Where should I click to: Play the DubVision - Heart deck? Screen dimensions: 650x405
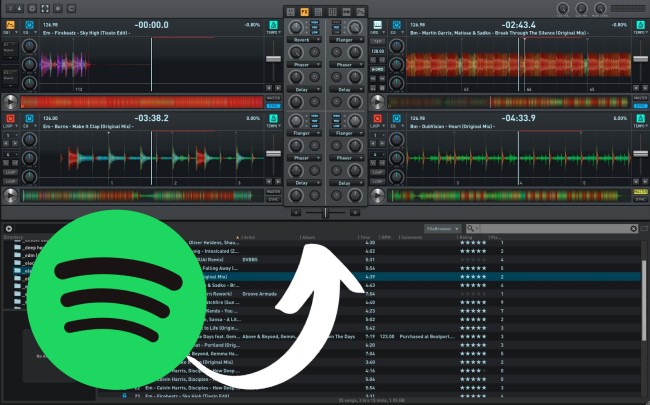point(377,196)
